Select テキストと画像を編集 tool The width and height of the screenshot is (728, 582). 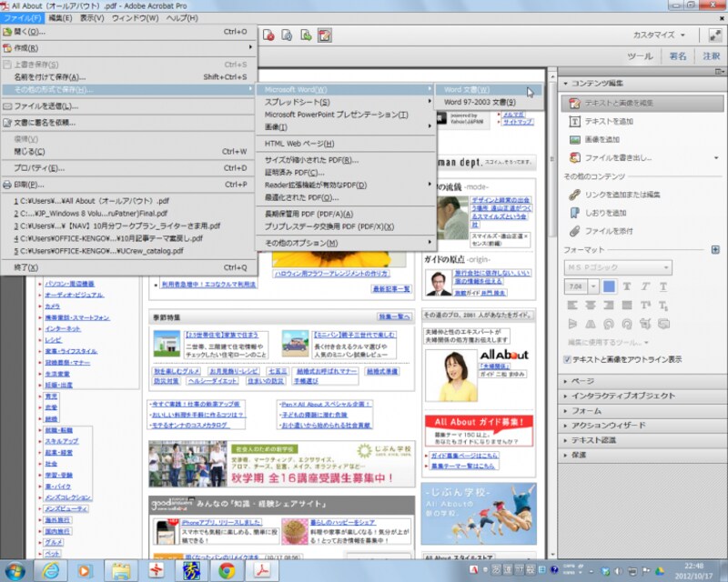pyautogui.click(x=642, y=103)
